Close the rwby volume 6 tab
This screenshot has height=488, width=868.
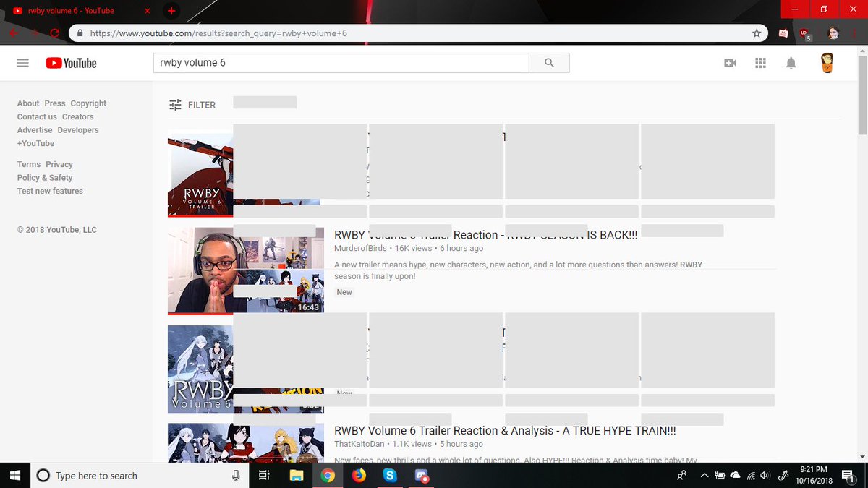click(x=148, y=11)
